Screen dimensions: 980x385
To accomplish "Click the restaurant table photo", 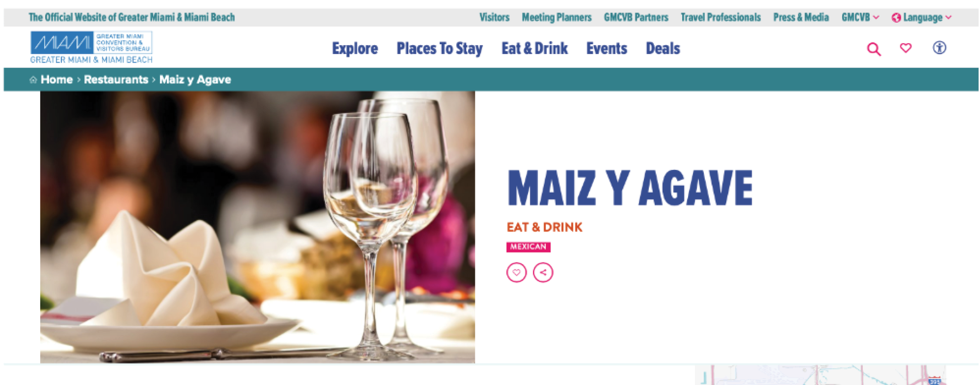I will pyautogui.click(x=257, y=227).
